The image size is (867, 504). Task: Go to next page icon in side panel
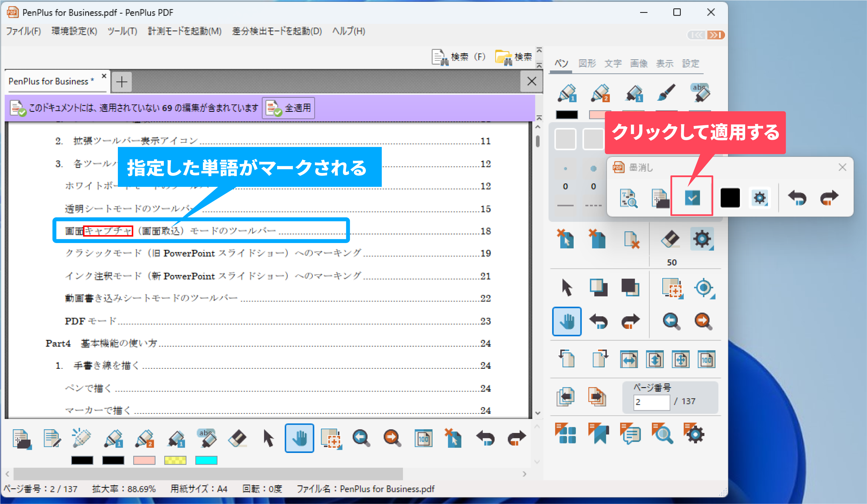[597, 397]
